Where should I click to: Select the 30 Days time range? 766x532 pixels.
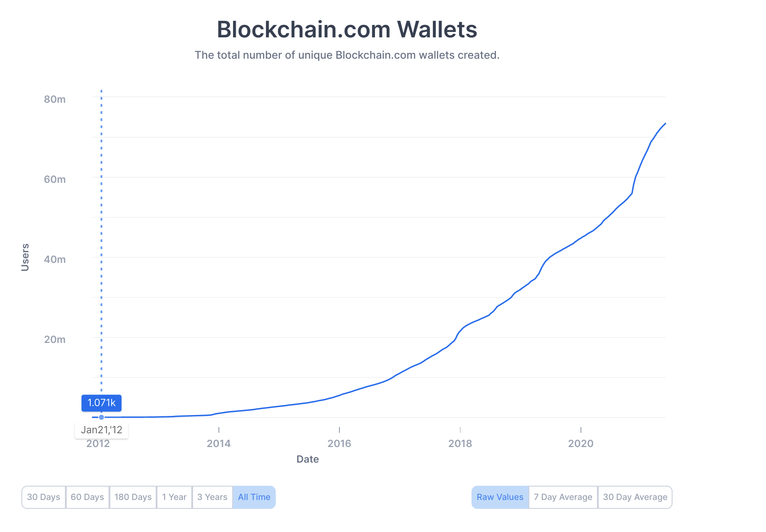[x=44, y=497]
